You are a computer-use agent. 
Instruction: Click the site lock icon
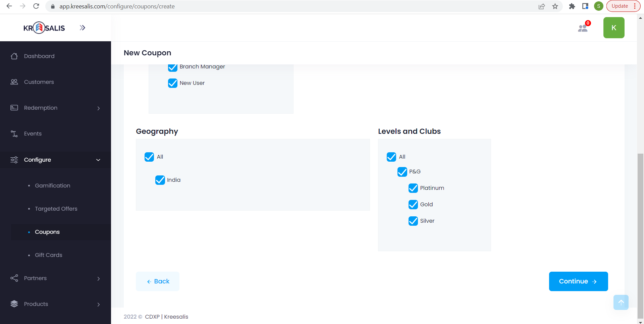pyautogui.click(x=52, y=6)
